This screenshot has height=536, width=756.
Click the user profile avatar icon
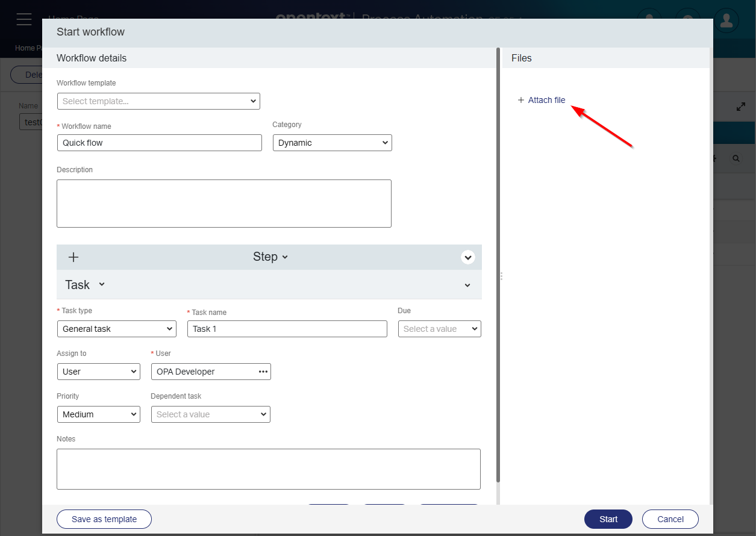(726, 20)
